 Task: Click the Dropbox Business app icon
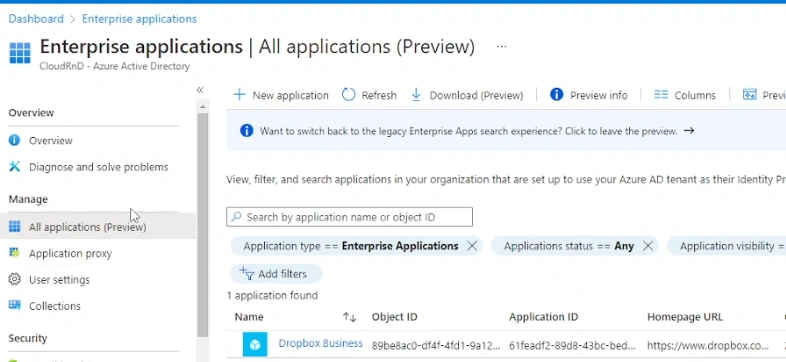[255, 344]
